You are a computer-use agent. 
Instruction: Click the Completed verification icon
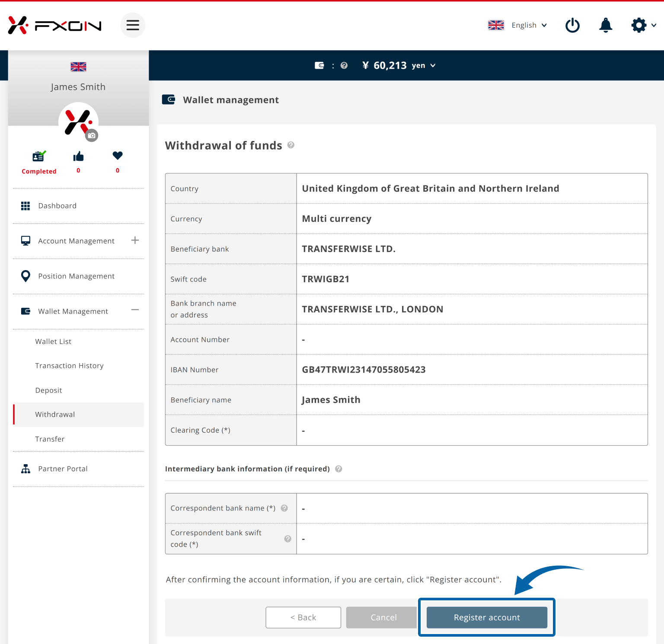[x=39, y=156]
